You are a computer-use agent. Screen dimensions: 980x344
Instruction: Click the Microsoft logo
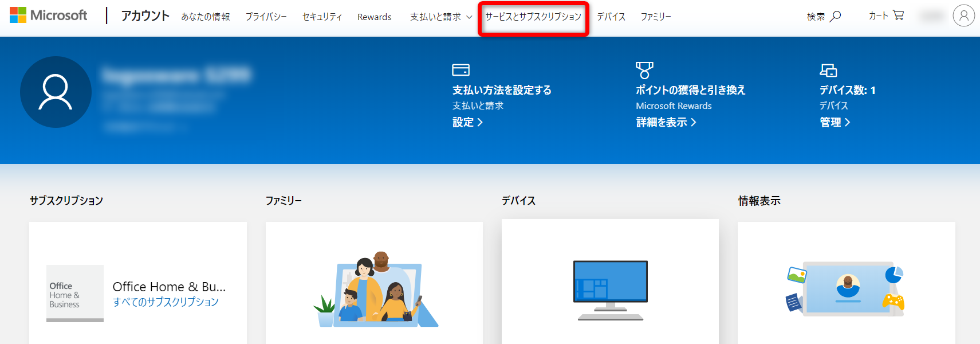coord(49,15)
